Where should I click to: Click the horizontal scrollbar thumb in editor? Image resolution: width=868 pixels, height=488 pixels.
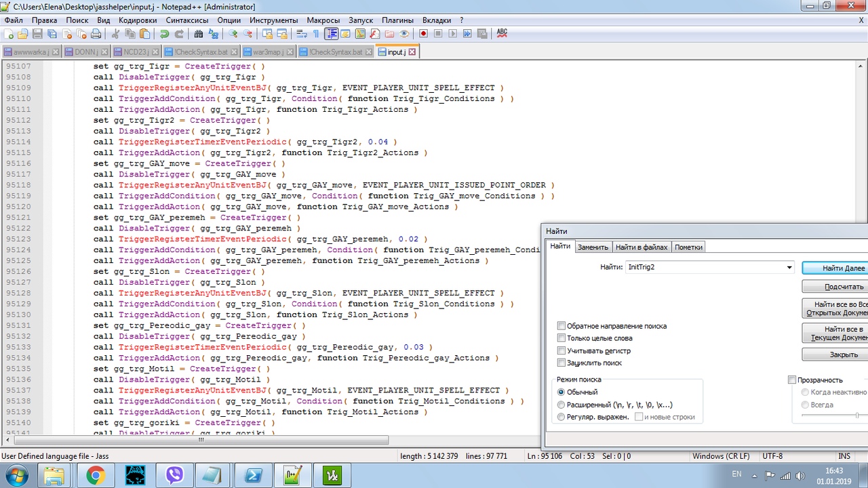[200, 440]
